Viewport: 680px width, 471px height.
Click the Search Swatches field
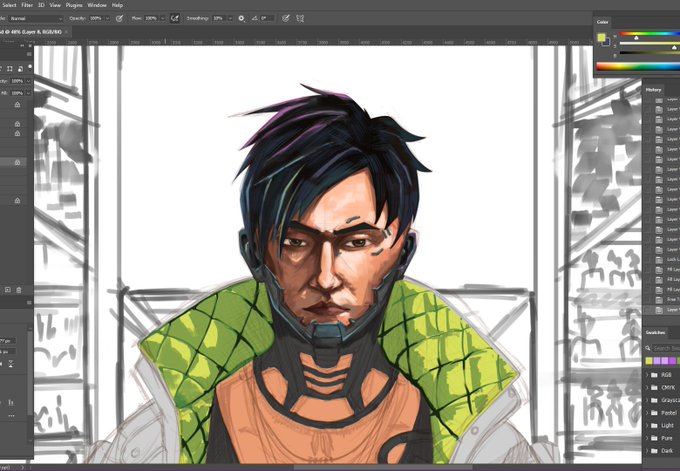pyautogui.click(x=666, y=348)
